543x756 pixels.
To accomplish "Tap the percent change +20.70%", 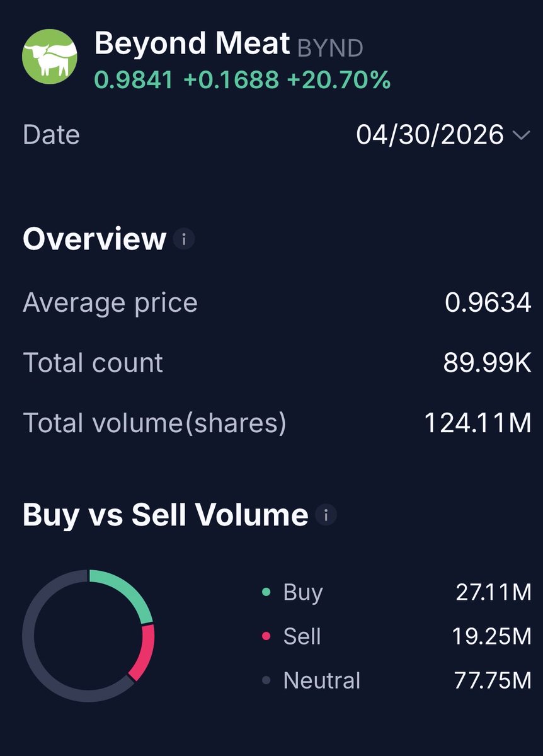I will point(340,79).
